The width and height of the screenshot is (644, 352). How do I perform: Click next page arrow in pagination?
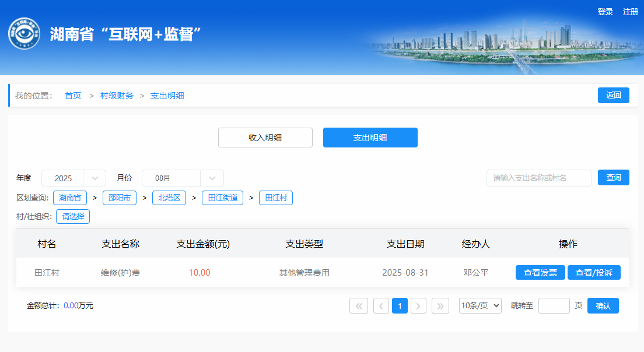418,306
